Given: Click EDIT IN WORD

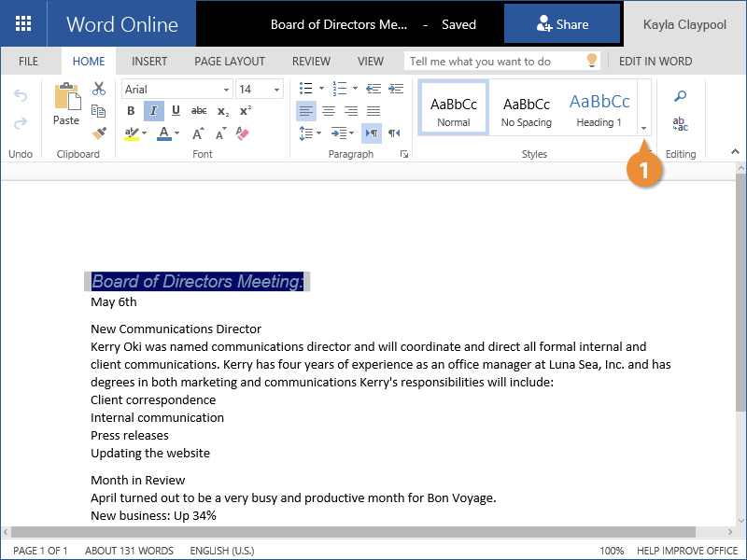Looking at the screenshot, I should click(x=655, y=62).
